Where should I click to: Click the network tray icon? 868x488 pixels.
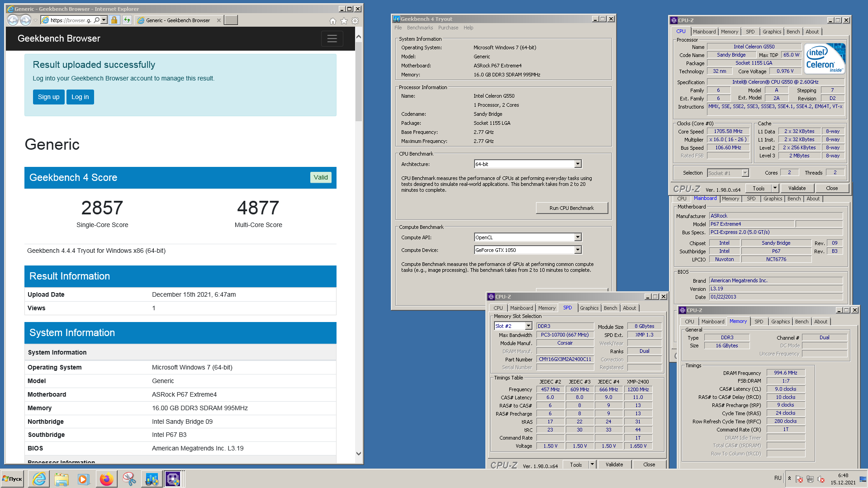click(810, 479)
